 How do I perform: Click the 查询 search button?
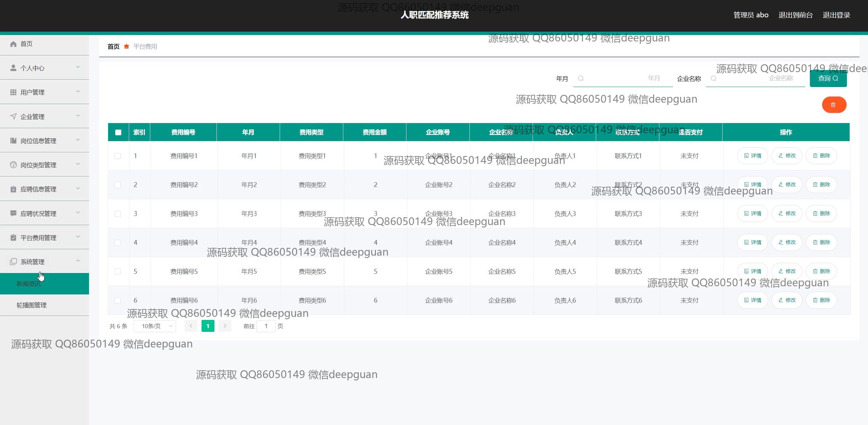coord(828,79)
